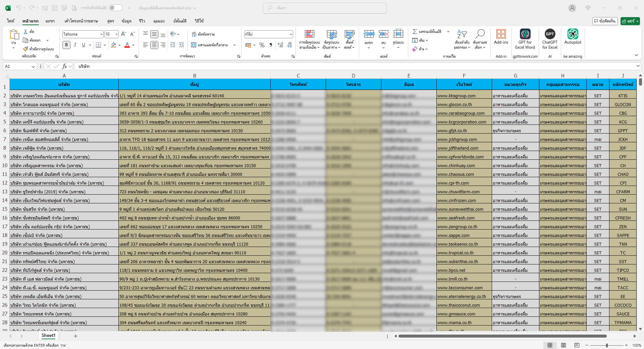Image resolution: width=644 pixels, height=349 pixels.
Task: Switch to the Data tab
Action: [126, 21]
